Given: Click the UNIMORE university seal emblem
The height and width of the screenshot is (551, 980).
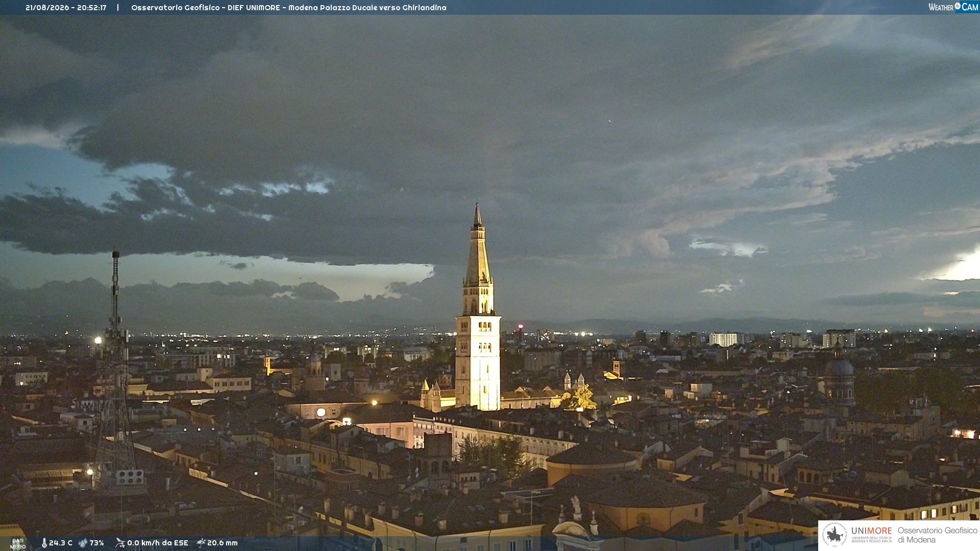Looking at the screenshot, I should tap(835, 535).
